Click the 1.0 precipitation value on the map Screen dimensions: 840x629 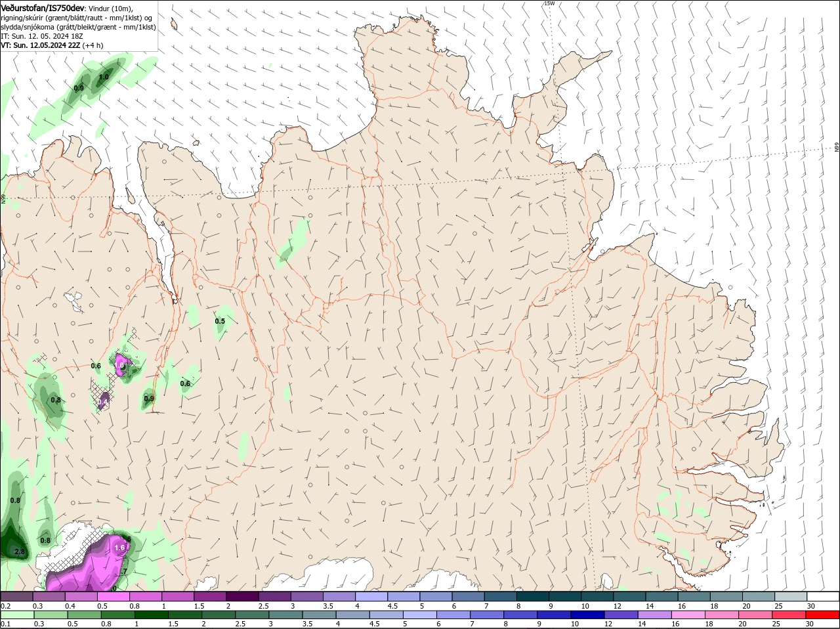pos(104,77)
